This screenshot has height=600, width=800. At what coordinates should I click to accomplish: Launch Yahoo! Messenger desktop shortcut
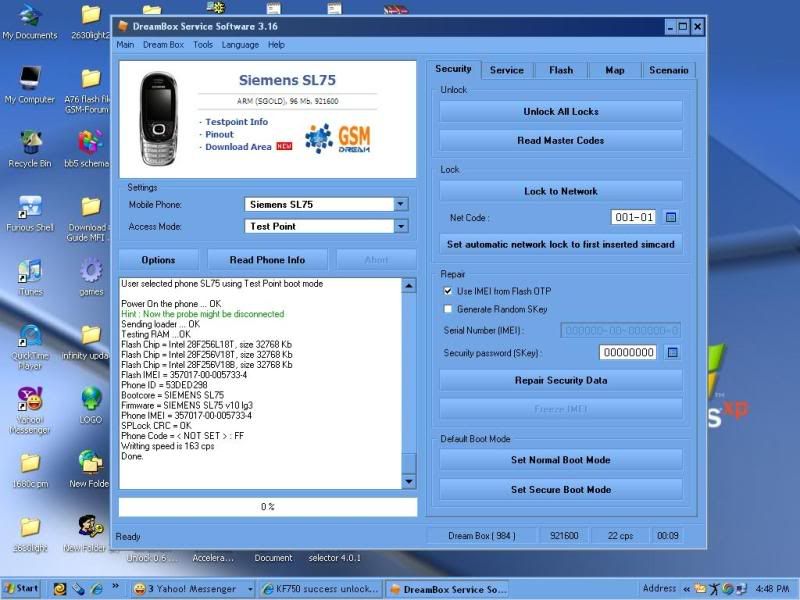[30, 411]
